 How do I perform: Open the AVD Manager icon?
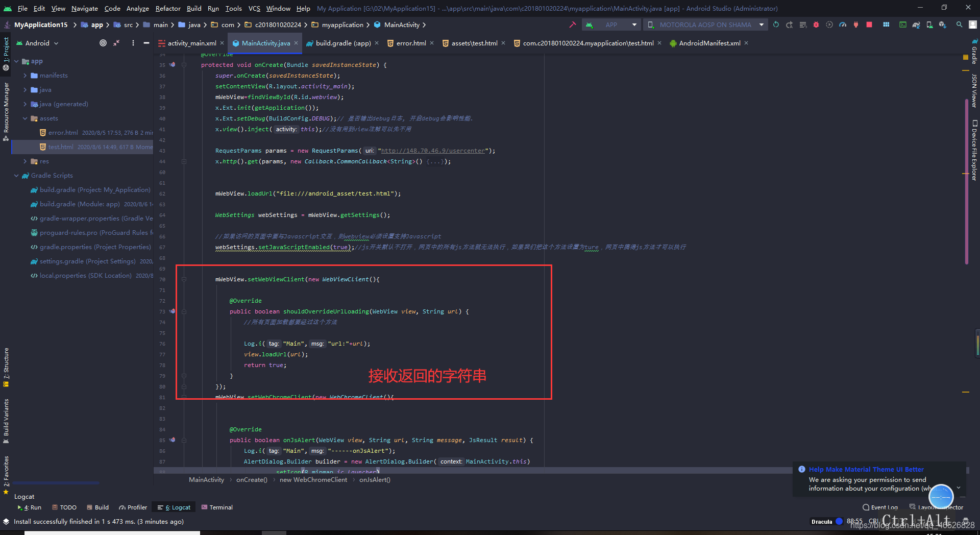[929, 25]
